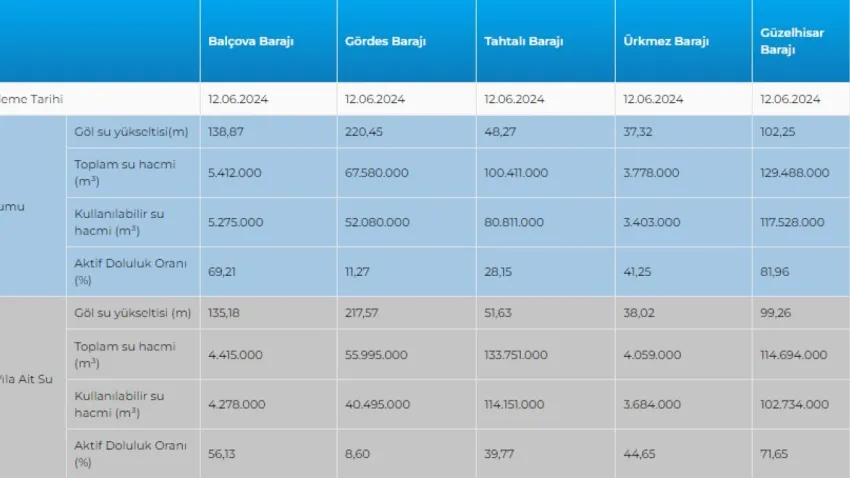This screenshot has height=478, width=850.
Task: Click the 100.411.000 total volume cell
Action: tap(516, 173)
